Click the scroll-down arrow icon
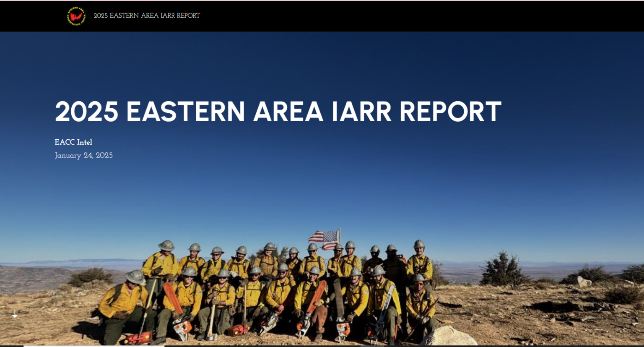The image size is (644, 347). pos(15,314)
